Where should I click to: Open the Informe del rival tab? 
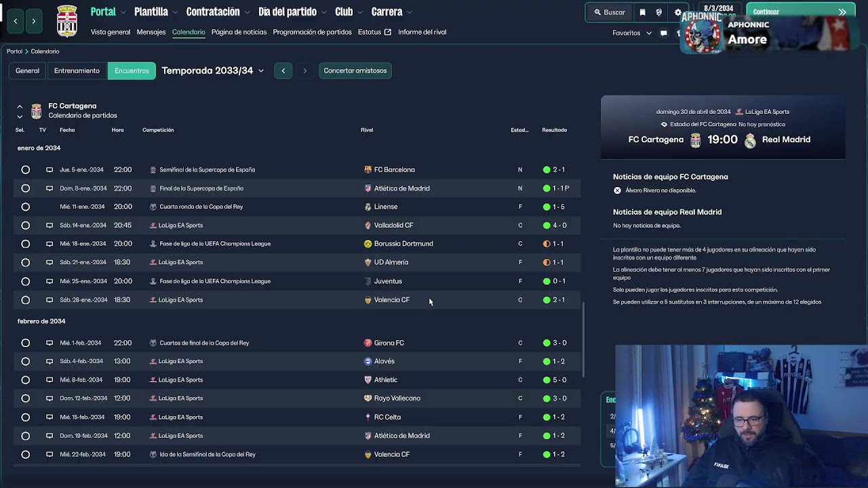pyautogui.click(x=422, y=32)
